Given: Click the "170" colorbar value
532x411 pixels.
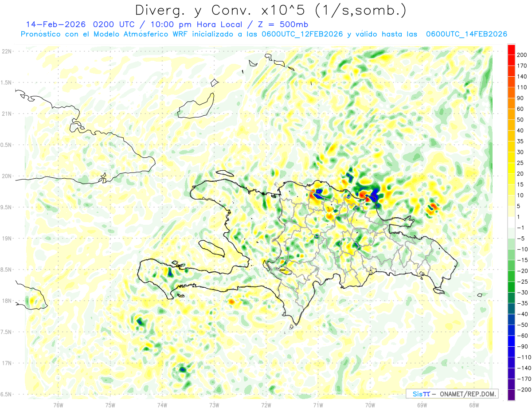Looking at the screenshot, I should 522,66.
